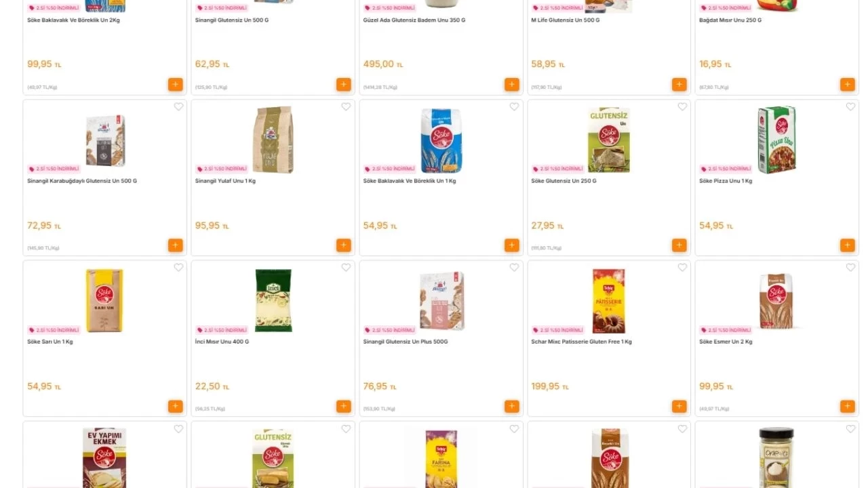Open M Life Glutensiz Un 500 G link
The height and width of the screenshot is (488, 868).
tap(564, 20)
